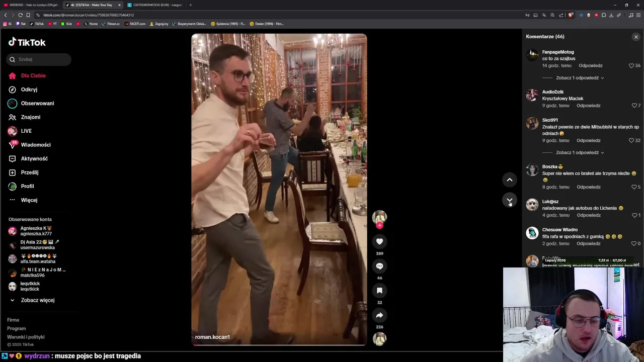Go back in browser history
Viewport: 644px width, 362px height.
coord(6,15)
